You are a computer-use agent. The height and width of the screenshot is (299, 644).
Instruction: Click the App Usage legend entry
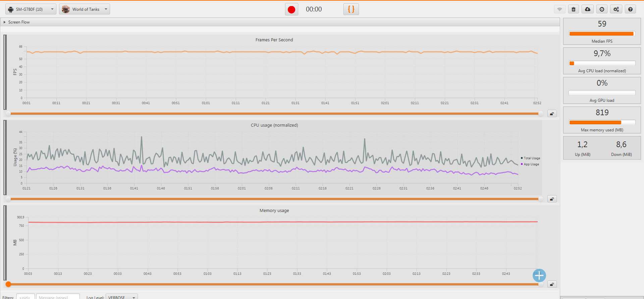tap(531, 164)
